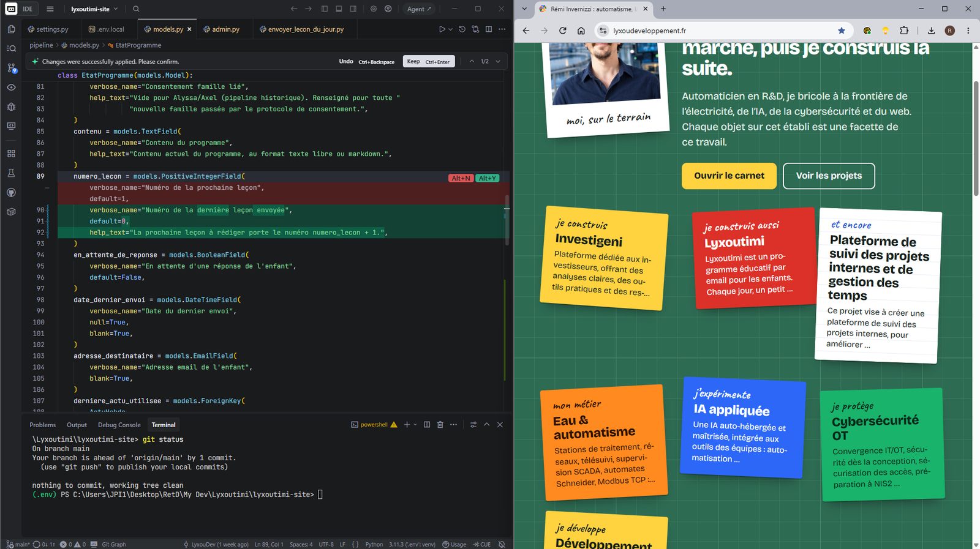
Task: Click the Chrome page vertical scrollbar
Action: click(976, 138)
